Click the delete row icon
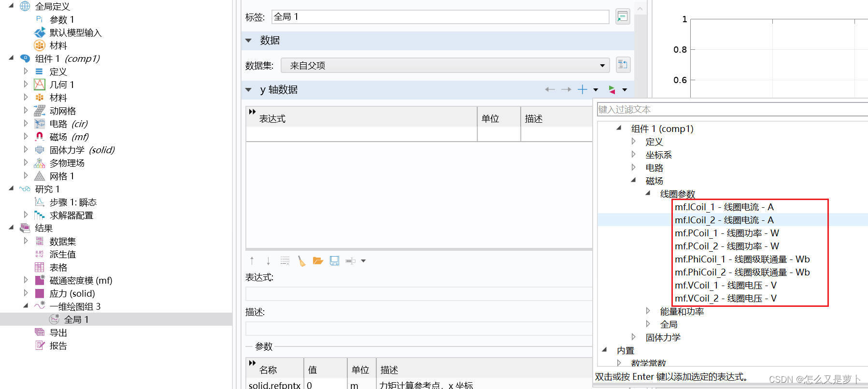Screen dimensions: 868x389 (x=285, y=261)
